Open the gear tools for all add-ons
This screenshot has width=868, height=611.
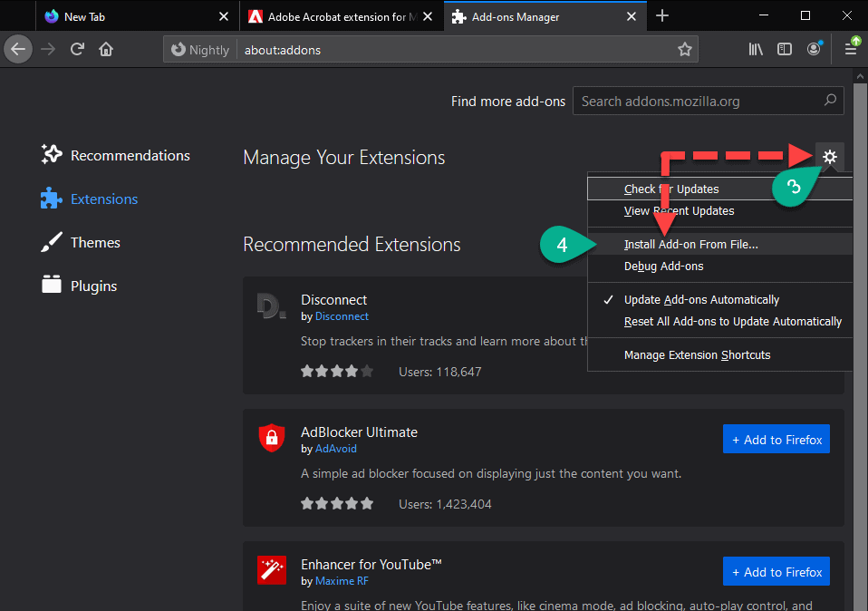pyautogui.click(x=829, y=157)
